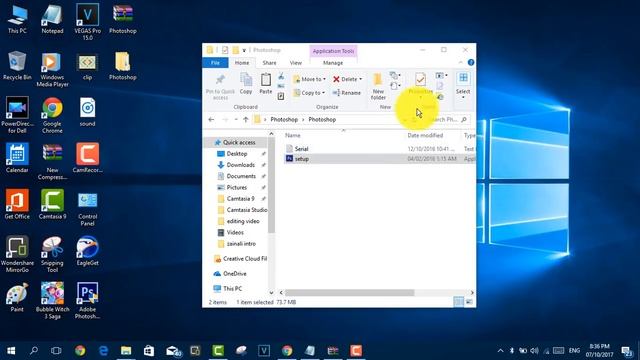Click the Search Photoshop field
This screenshot has width=640, height=360.
coord(447,120)
